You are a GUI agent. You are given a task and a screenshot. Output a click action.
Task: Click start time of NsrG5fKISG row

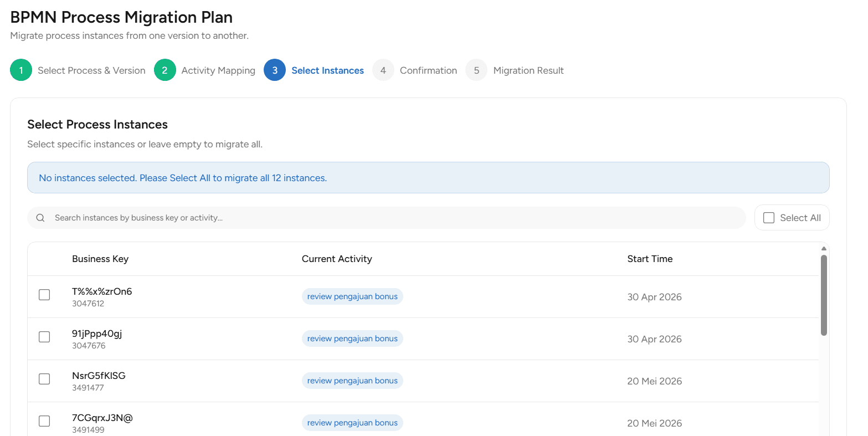pyautogui.click(x=654, y=381)
